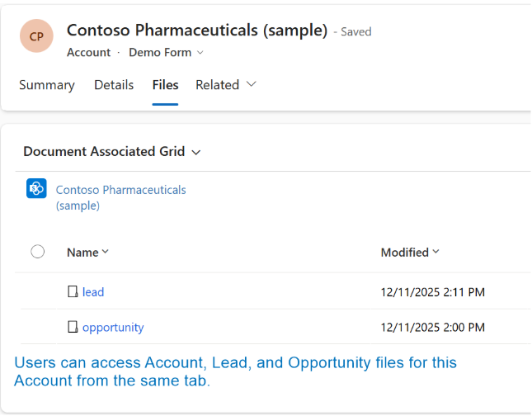Click the opportunity folder icon

pos(73,328)
